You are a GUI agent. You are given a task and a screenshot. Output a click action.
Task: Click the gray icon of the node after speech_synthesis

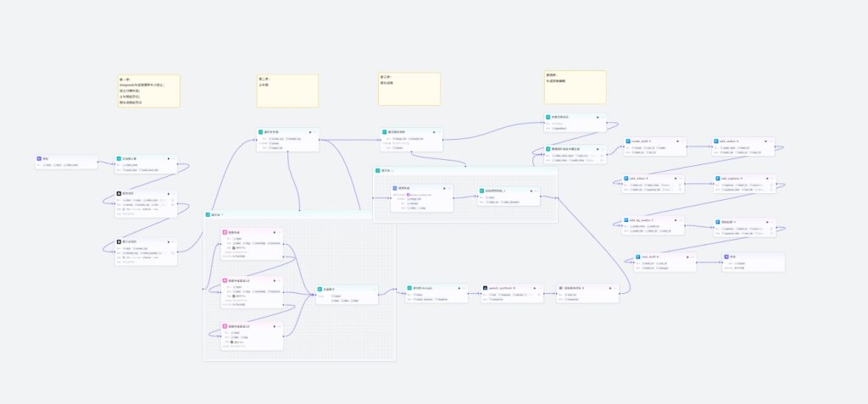(561, 288)
